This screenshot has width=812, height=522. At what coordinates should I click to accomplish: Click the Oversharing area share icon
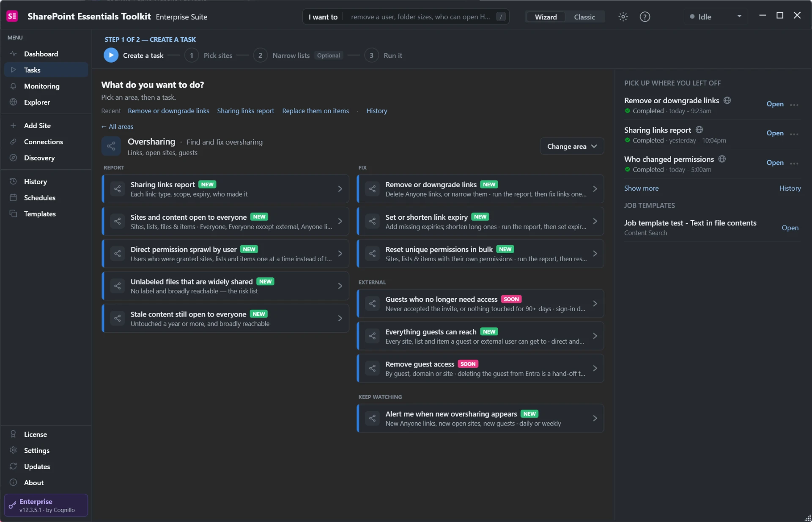[111, 146]
